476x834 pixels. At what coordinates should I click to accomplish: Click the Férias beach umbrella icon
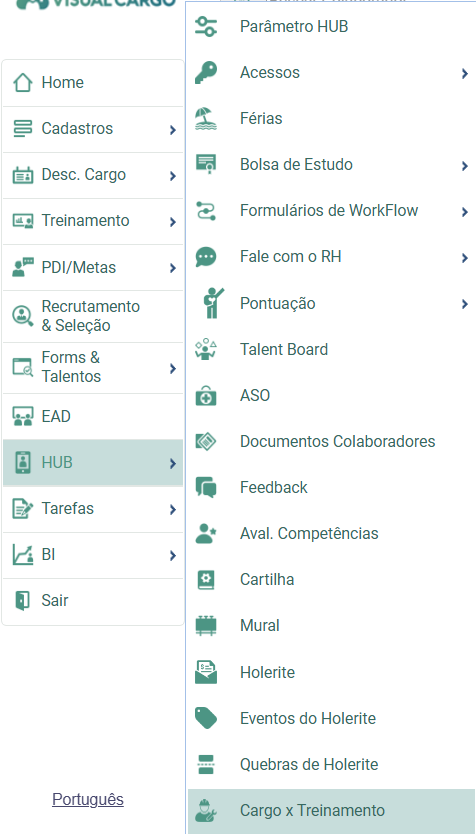(x=206, y=119)
